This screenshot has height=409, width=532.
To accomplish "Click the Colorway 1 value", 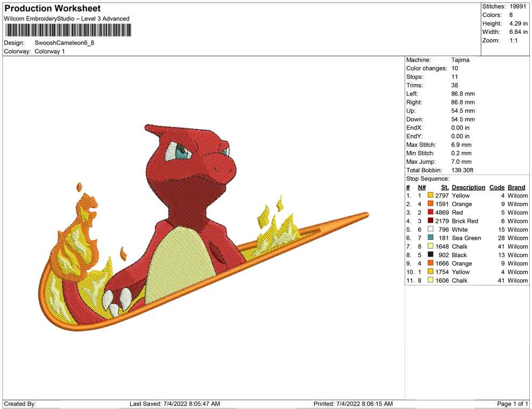I will (x=49, y=52).
